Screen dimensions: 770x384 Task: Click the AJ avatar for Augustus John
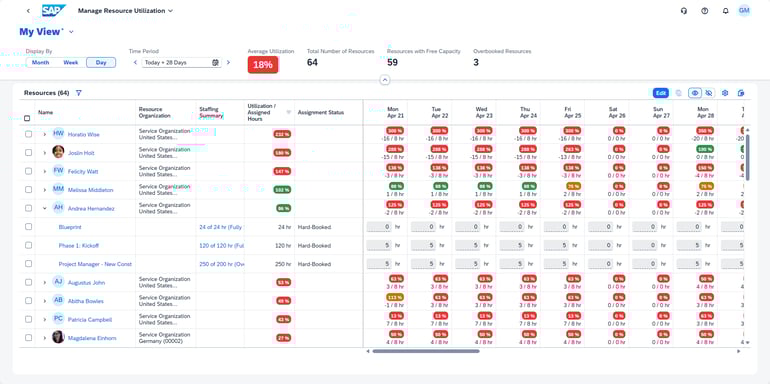[58, 281]
